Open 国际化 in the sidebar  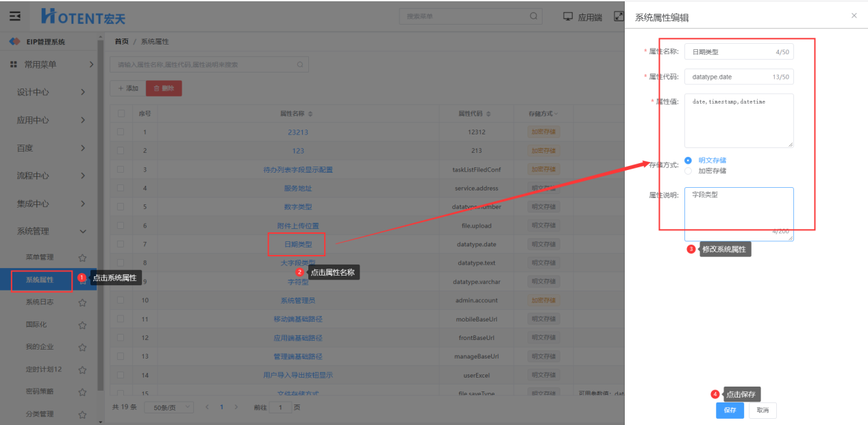click(x=36, y=325)
